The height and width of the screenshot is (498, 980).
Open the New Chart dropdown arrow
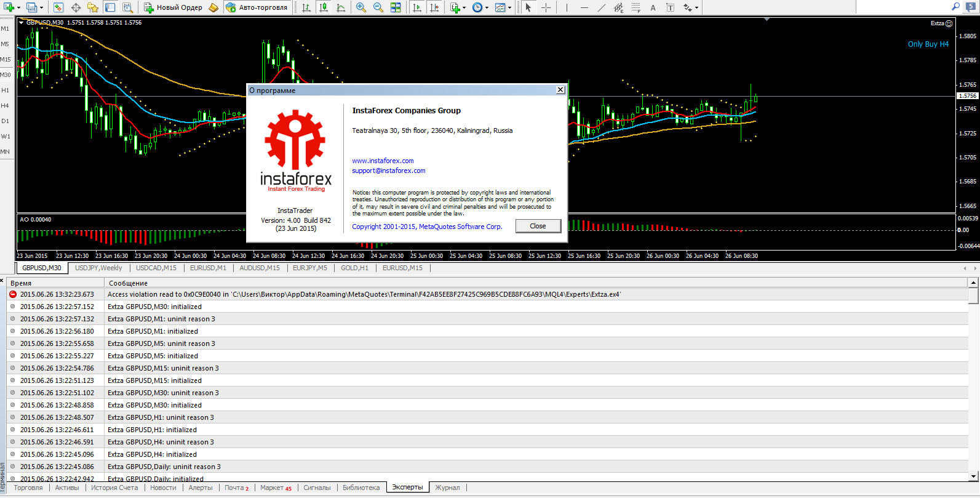point(18,8)
